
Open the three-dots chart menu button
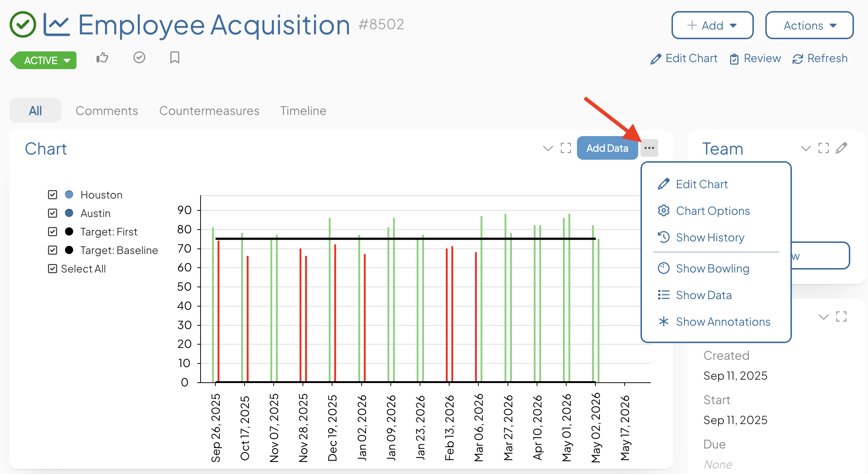[649, 148]
